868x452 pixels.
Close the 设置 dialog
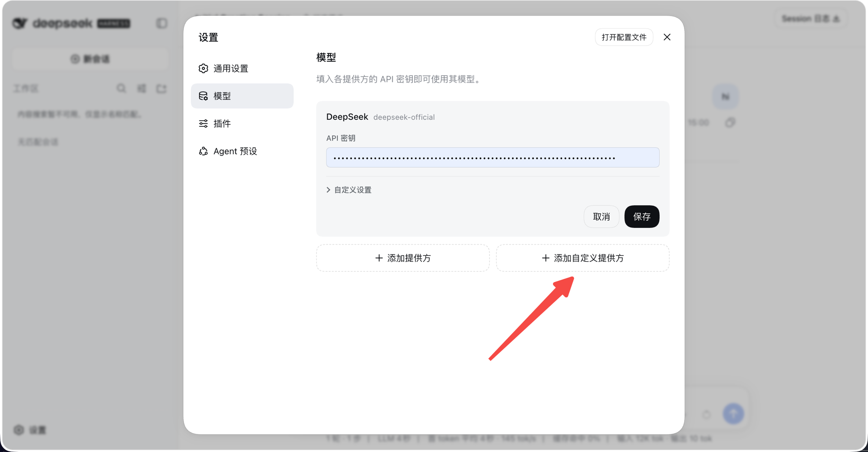[667, 37]
